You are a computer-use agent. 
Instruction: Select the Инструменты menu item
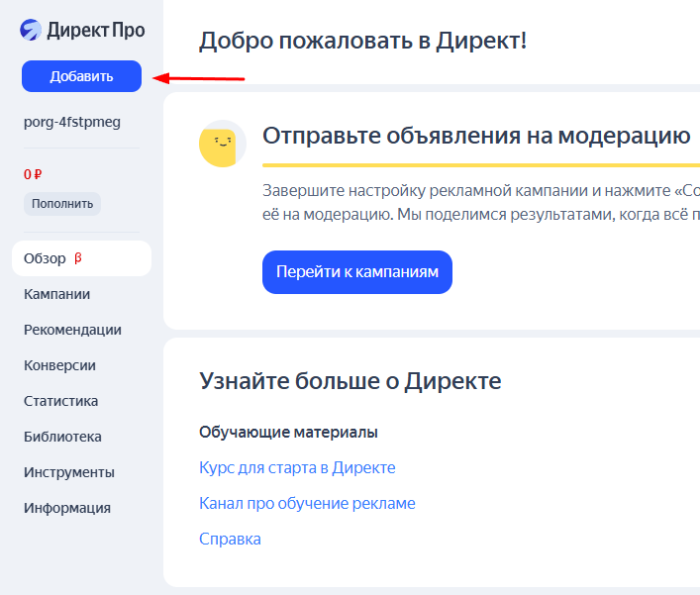coord(68,472)
